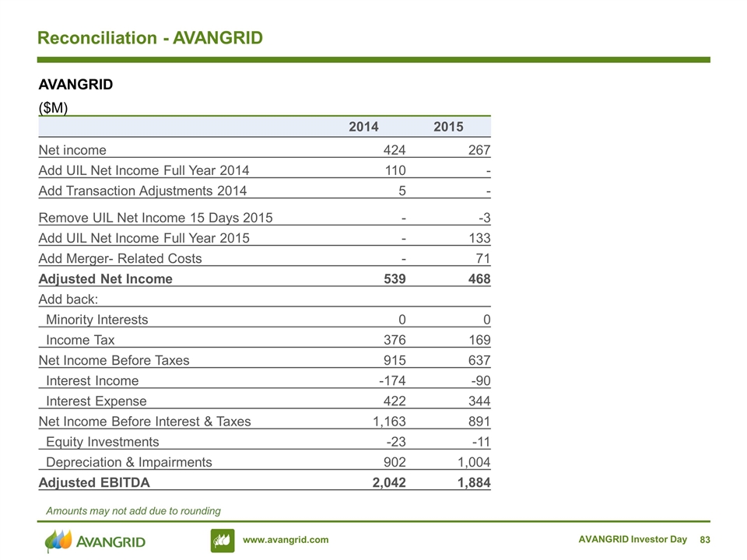Viewport: 747px width, 560px height.
Task: Click the page number 83
Action: pyautogui.click(x=705, y=540)
